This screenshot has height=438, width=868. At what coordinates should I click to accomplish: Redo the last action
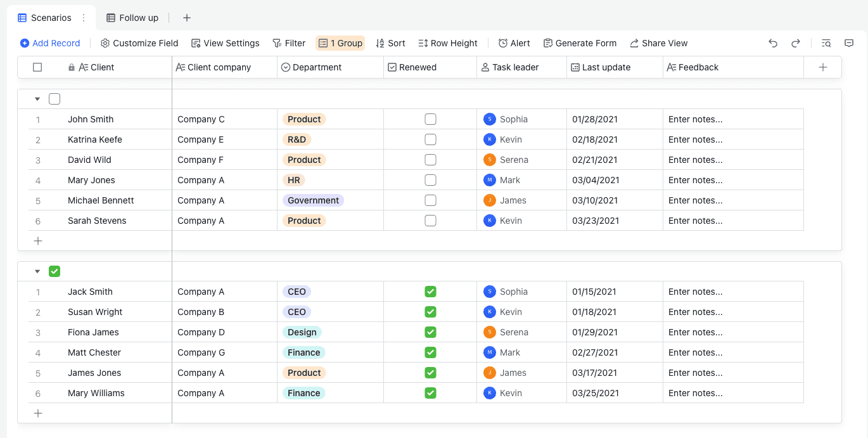796,43
